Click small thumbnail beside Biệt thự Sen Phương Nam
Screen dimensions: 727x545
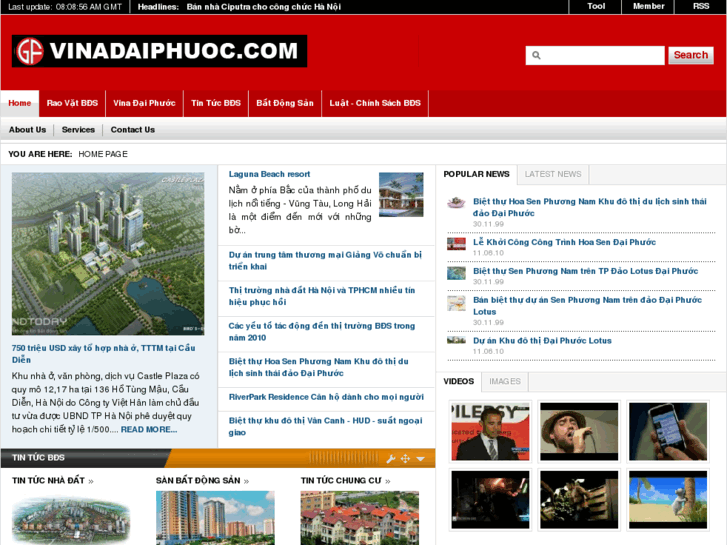click(456, 273)
